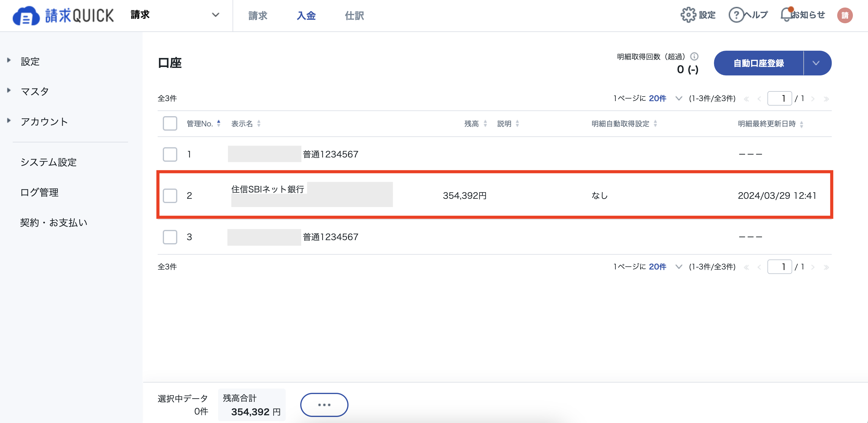Check the checkbox for account No. 1
The width and height of the screenshot is (868, 423).
(170, 154)
